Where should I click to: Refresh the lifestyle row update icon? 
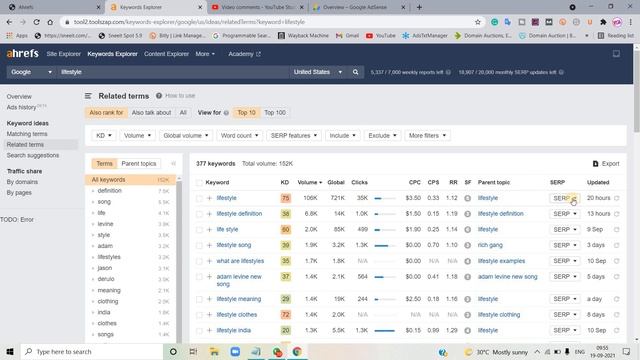617,198
